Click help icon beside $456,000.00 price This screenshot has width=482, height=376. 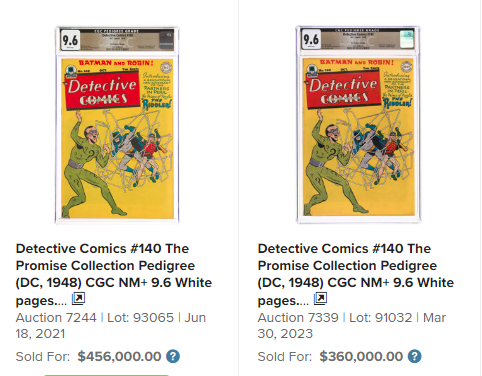pyautogui.click(x=173, y=357)
